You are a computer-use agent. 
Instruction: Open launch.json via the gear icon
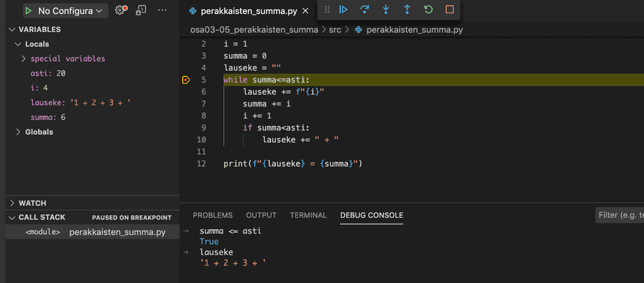point(121,11)
